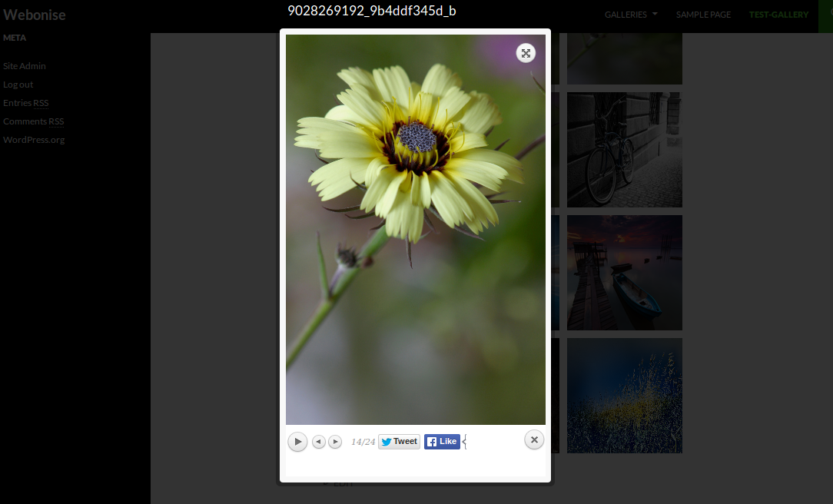This screenshot has height=504, width=833.
Task: Advance to the next image arrow
Action: pos(335,442)
